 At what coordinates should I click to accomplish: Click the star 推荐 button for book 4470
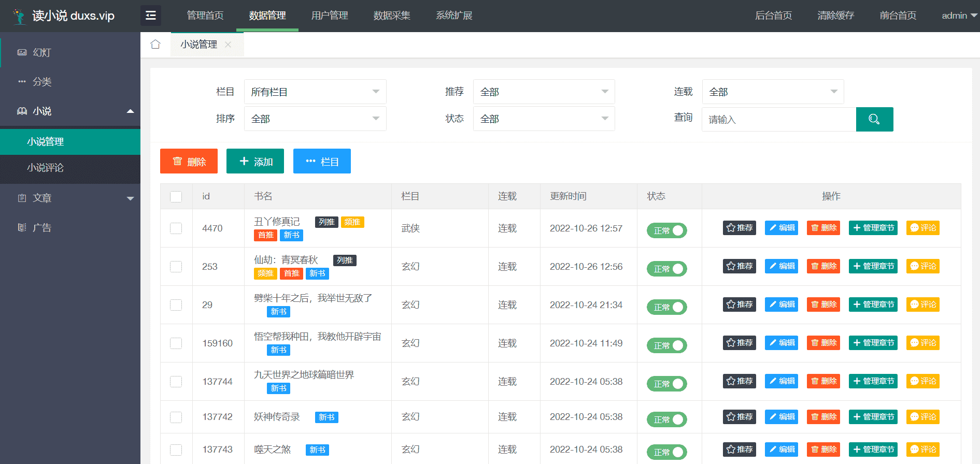[x=739, y=228]
